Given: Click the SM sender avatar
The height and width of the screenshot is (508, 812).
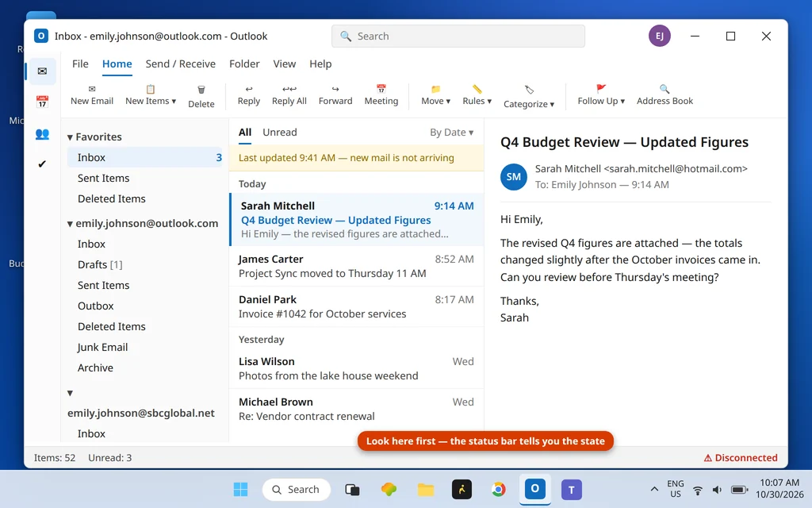Looking at the screenshot, I should click(x=513, y=177).
